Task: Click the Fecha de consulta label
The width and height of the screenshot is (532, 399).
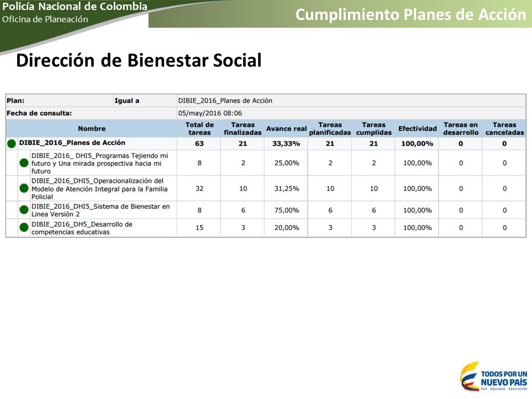Action: coord(39,113)
